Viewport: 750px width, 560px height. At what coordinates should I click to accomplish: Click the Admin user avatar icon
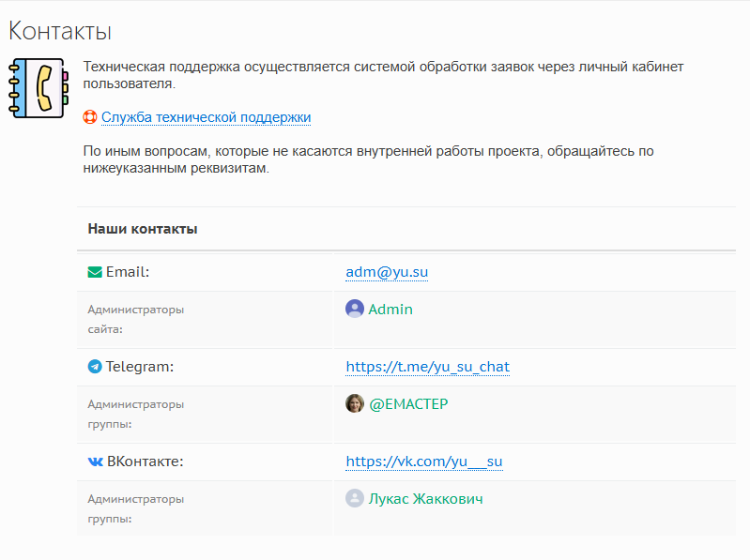point(355,310)
